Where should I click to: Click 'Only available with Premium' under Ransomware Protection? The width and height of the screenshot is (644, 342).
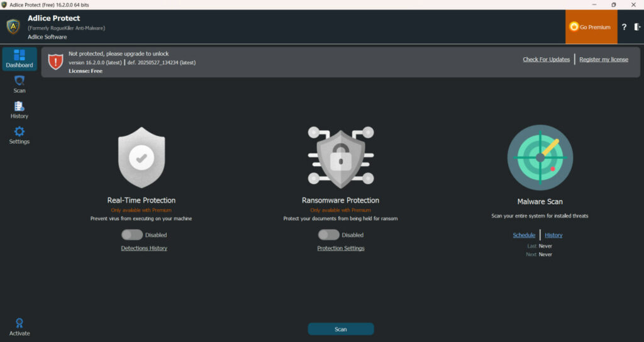(x=340, y=210)
